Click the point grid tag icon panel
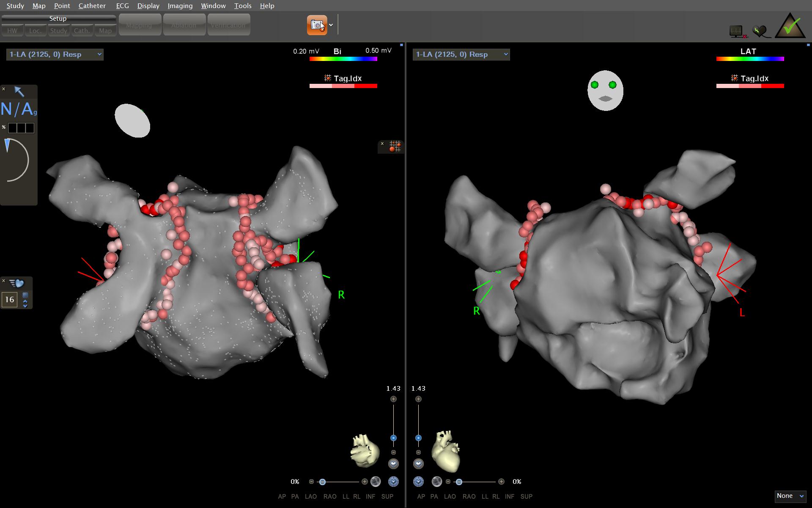The image size is (812, 508). (x=395, y=146)
